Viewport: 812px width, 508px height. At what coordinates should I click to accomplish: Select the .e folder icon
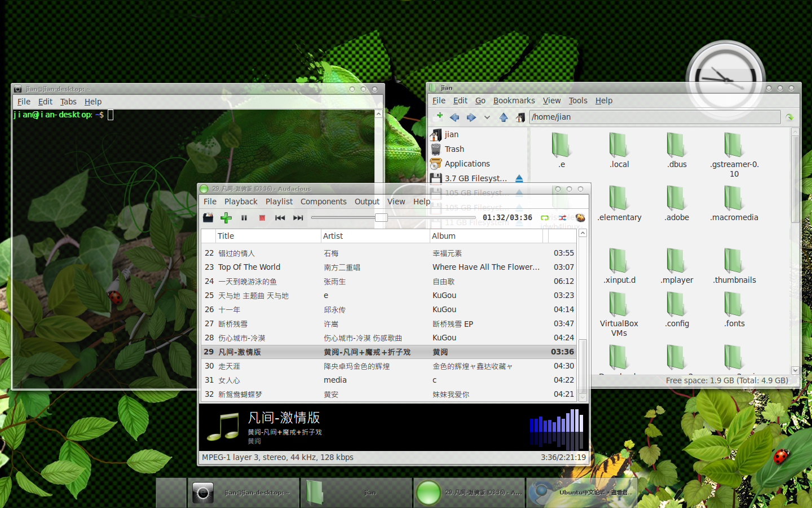(561, 150)
